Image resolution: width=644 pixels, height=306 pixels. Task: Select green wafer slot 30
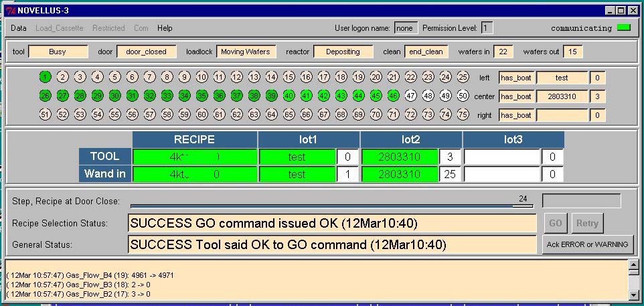(x=114, y=96)
